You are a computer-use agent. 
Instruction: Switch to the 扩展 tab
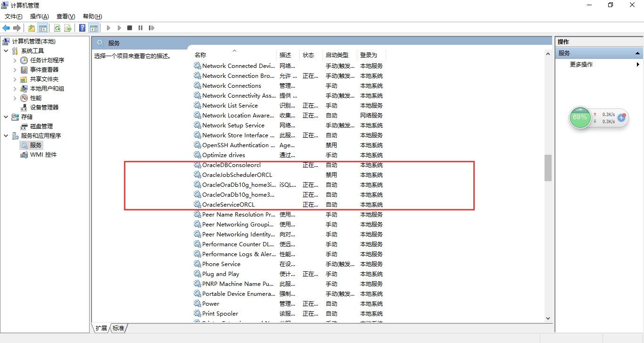(x=101, y=328)
